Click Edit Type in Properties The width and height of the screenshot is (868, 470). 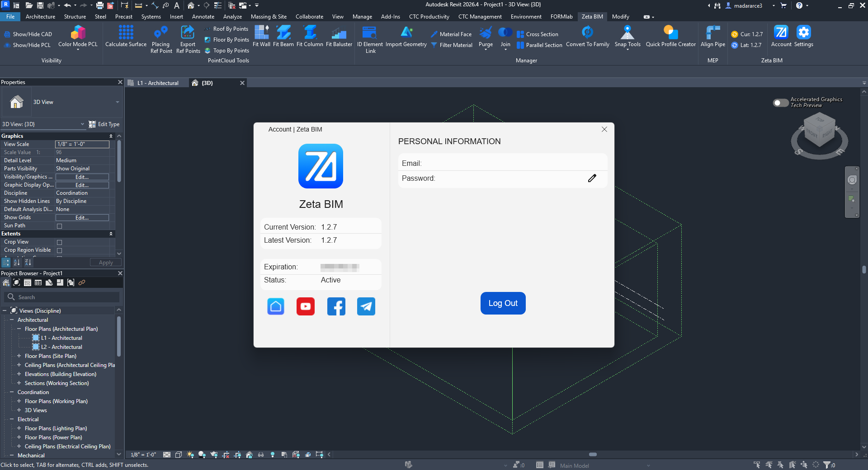(x=104, y=124)
